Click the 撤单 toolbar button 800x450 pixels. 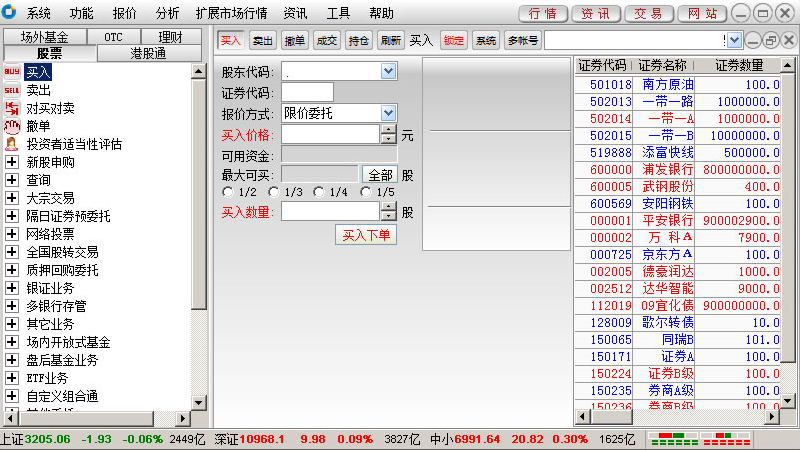coord(295,40)
